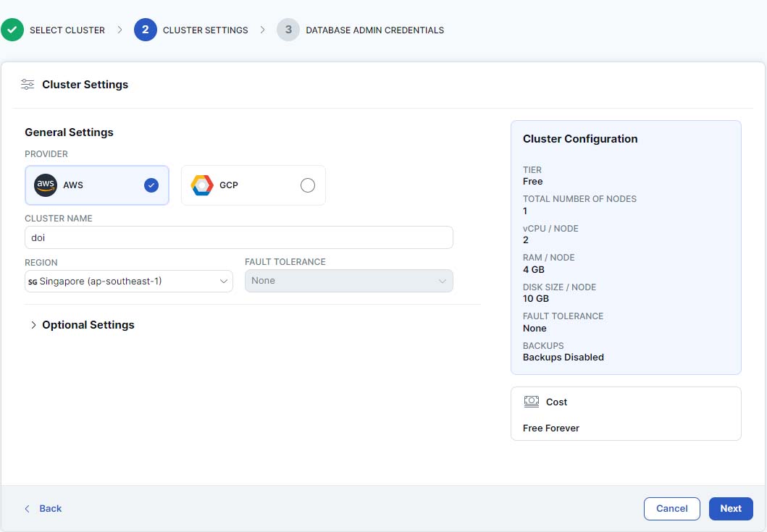This screenshot has height=532, width=767.
Task: Click the Next button
Action: click(x=730, y=509)
